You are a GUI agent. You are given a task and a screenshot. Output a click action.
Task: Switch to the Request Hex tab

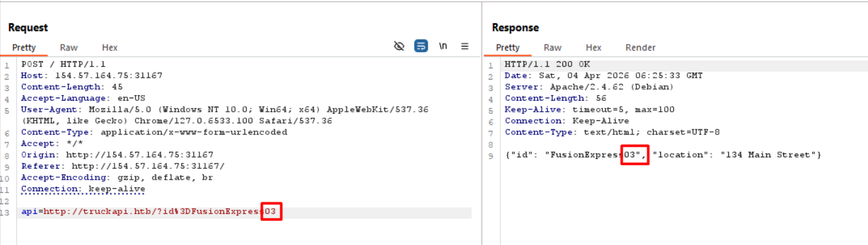pyautogui.click(x=109, y=47)
